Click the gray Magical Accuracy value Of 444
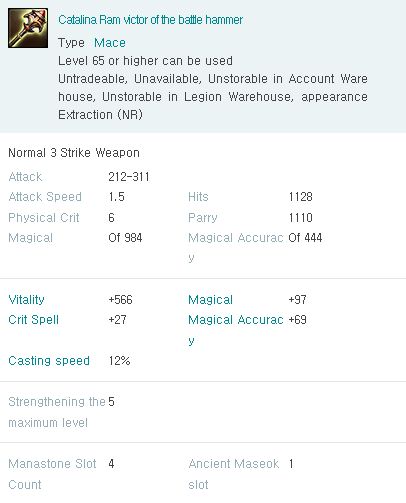 [305, 238]
